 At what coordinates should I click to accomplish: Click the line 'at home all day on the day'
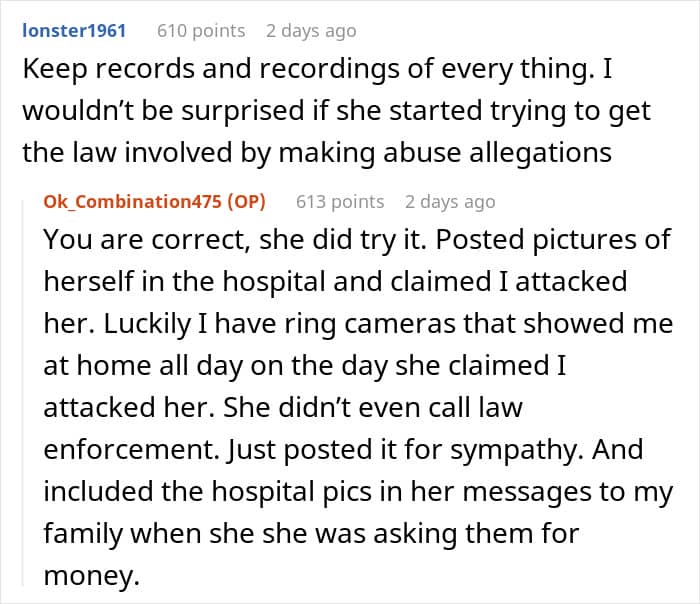(305, 367)
